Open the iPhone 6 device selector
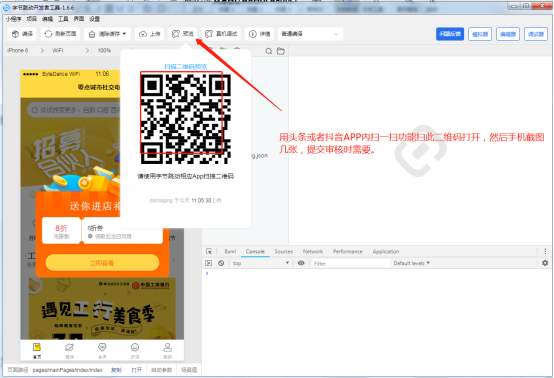 [25, 51]
